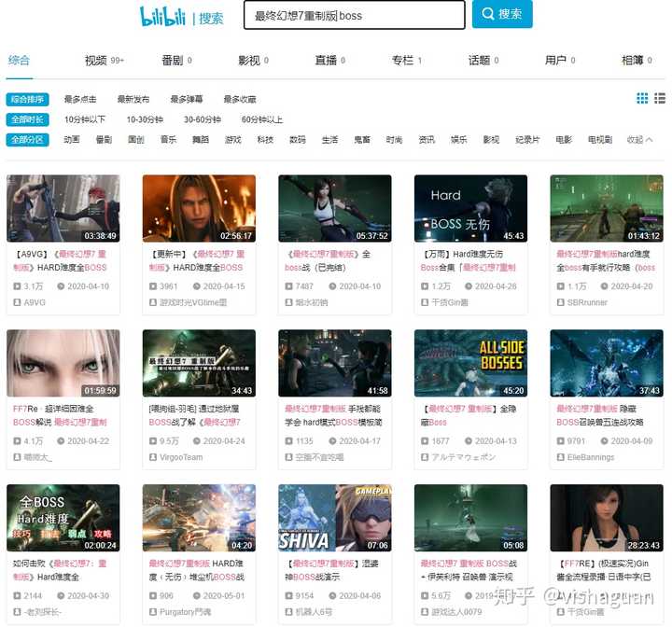Viewport: 672px width, 627px height.
Task: Open thumbnail with duration 28:23:43
Action: coord(607,518)
